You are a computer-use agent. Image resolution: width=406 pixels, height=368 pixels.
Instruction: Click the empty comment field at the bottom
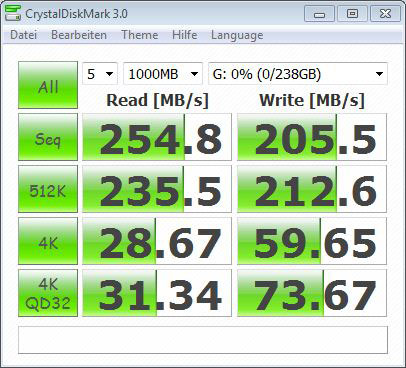tap(203, 340)
